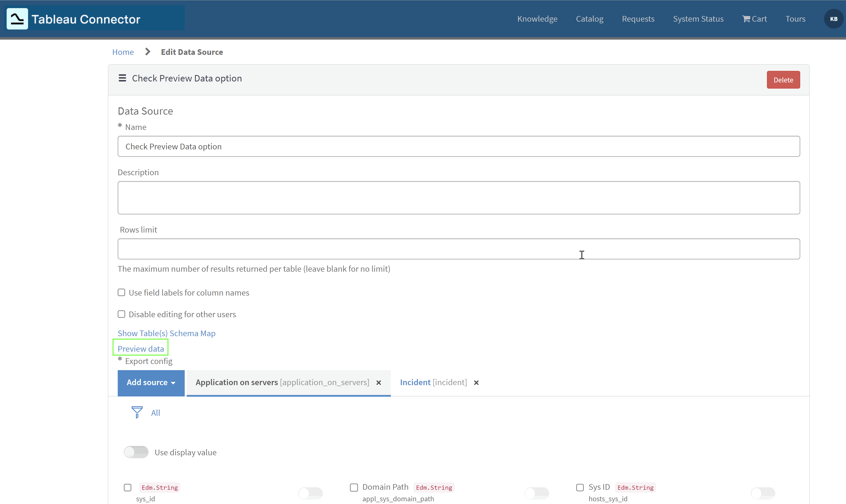
Task: Remove the Application on servers source tab
Action: coord(378,382)
